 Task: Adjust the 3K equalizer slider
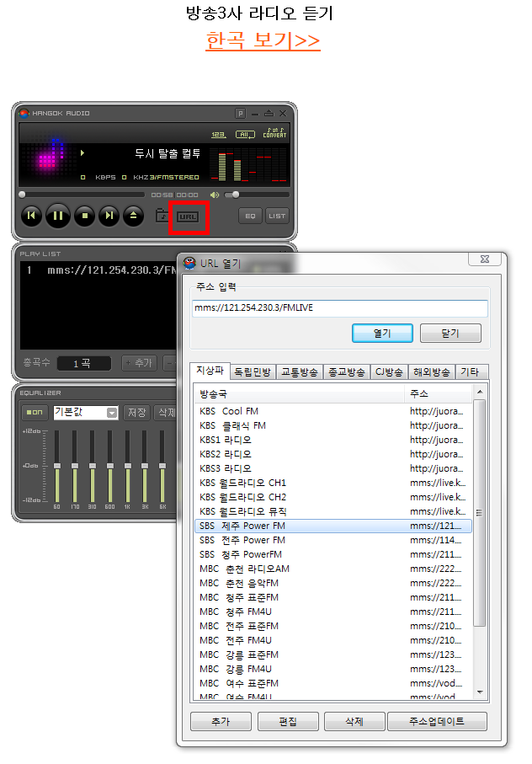(x=145, y=467)
